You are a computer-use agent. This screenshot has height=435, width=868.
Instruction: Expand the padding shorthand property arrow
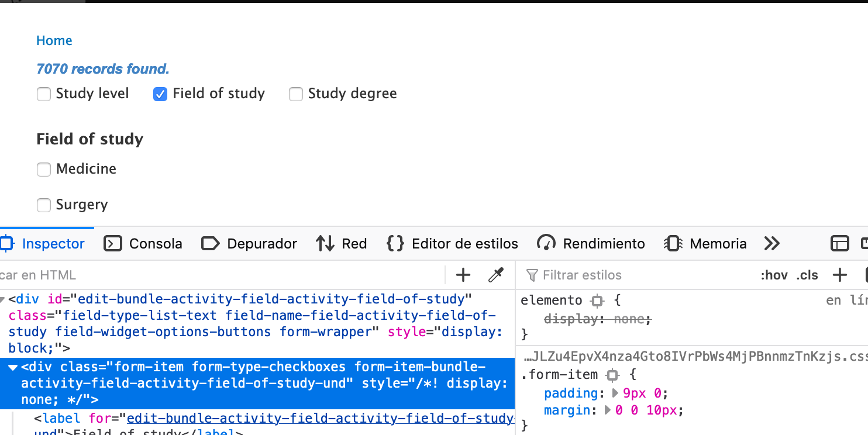[615, 393]
